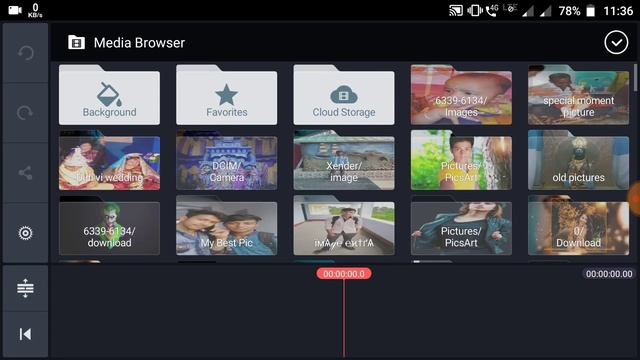Open the My Best Pic folder
The image size is (640, 360).
(227, 225)
